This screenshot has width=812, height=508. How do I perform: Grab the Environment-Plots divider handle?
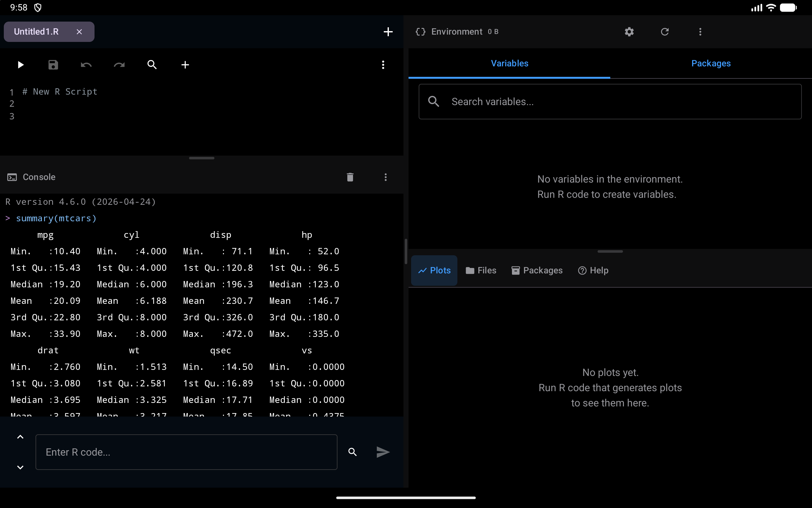pos(610,251)
